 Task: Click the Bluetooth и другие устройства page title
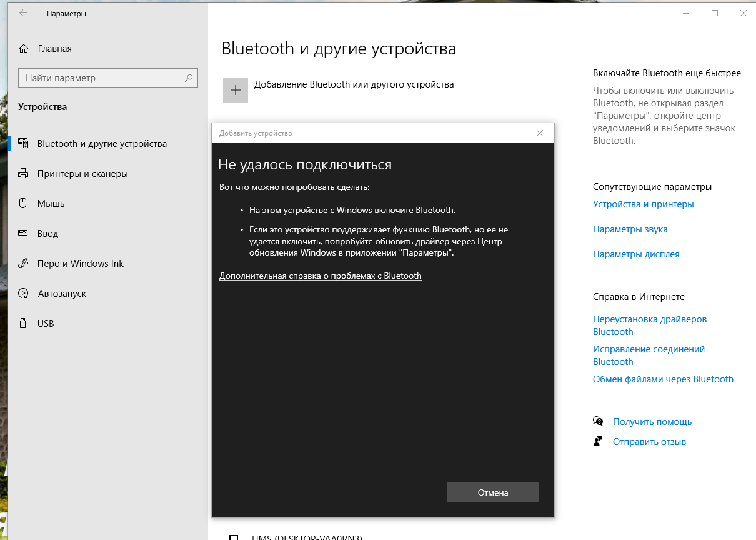pos(339,49)
